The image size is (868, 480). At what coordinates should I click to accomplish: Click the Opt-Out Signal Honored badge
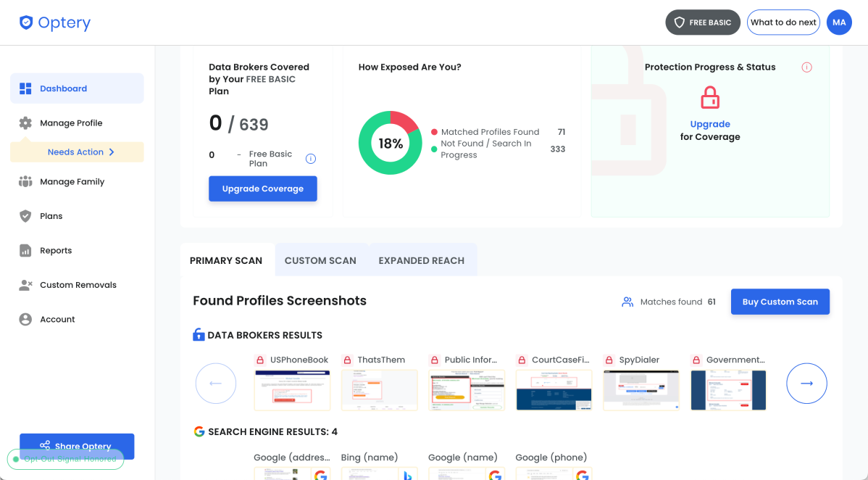tap(65, 459)
